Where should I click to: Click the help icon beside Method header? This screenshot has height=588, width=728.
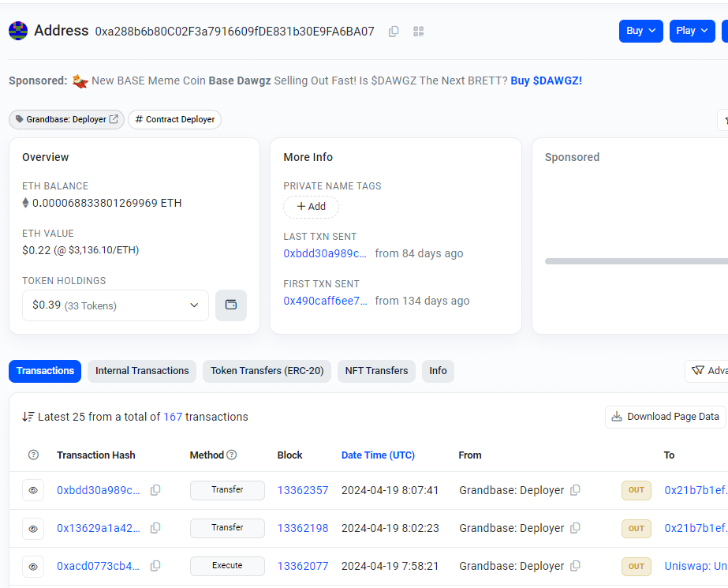click(x=232, y=455)
